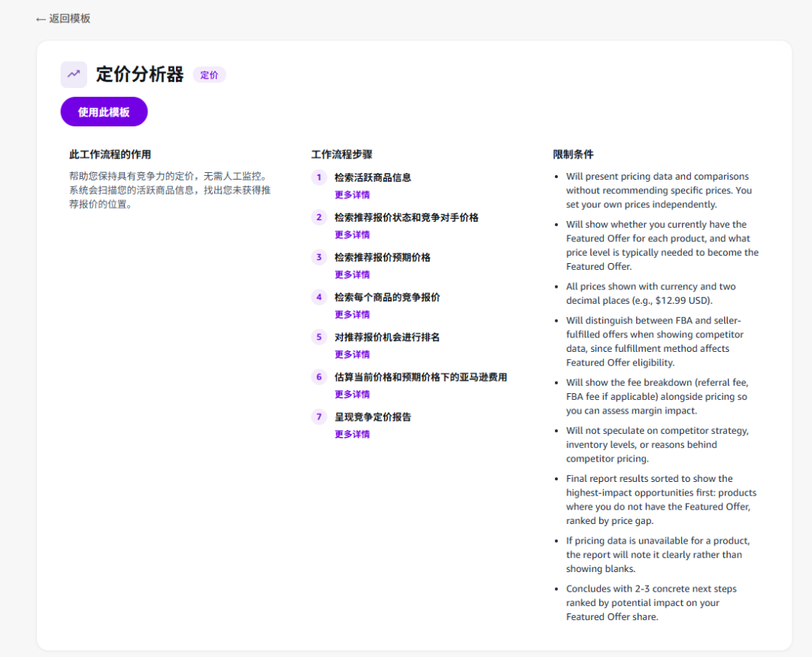Select step title 估算当前价格和预期价格下的亚马逊费用
This screenshot has width=812, height=657.
[x=420, y=377]
